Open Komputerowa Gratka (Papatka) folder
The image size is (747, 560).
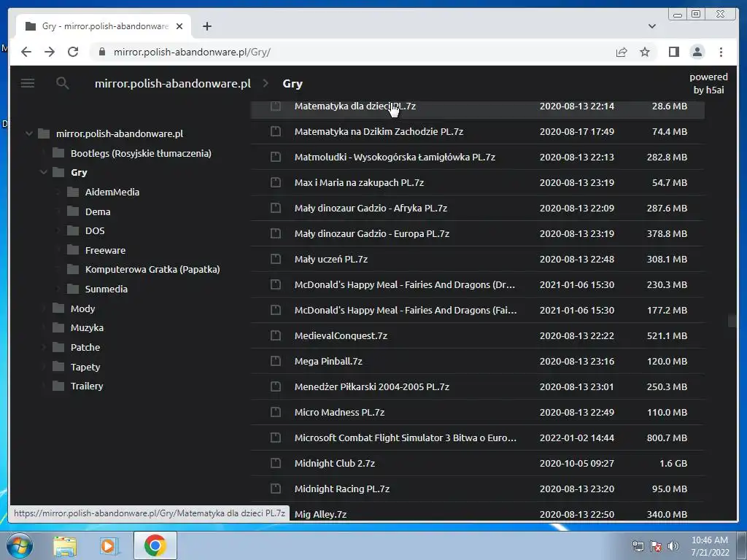tap(152, 269)
